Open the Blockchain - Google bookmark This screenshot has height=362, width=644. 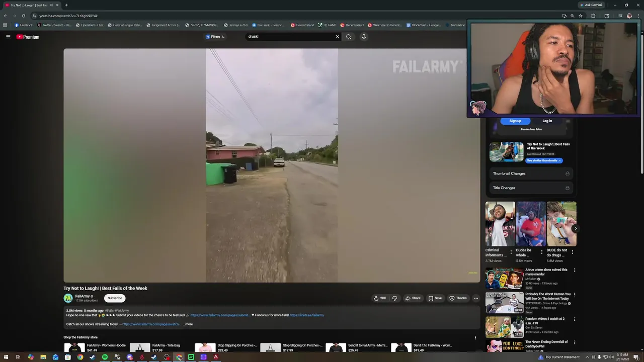(x=424, y=25)
